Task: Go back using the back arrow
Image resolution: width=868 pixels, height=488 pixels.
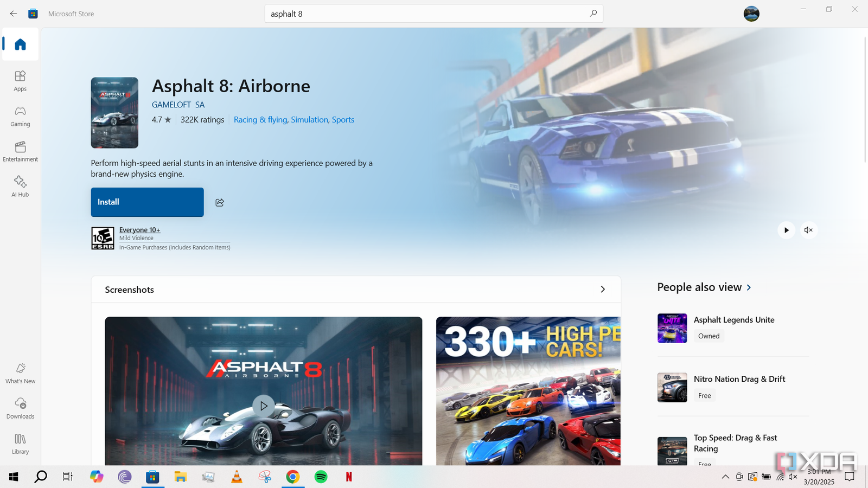Action: click(14, 14)
